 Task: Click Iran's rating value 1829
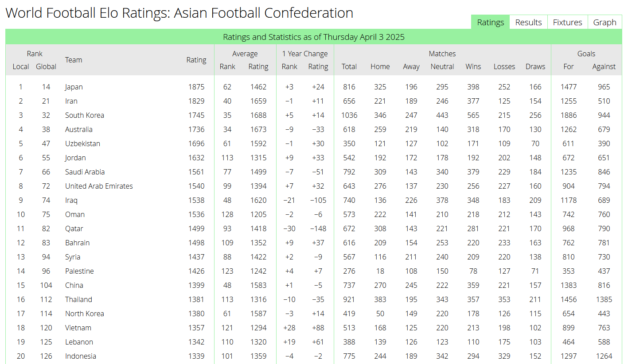point(196,101)
